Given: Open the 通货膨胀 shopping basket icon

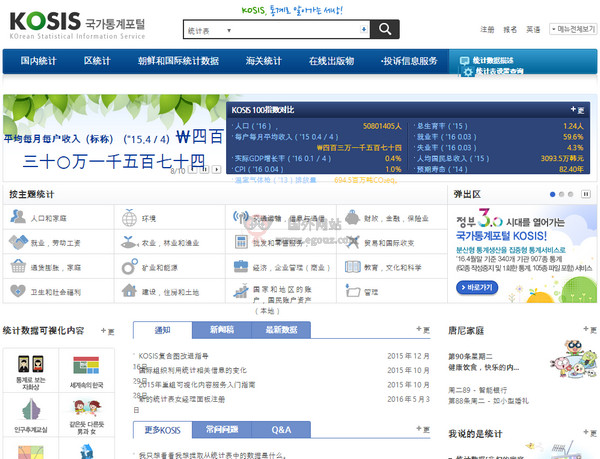Looking at the screenshot, I should [18, 266].
